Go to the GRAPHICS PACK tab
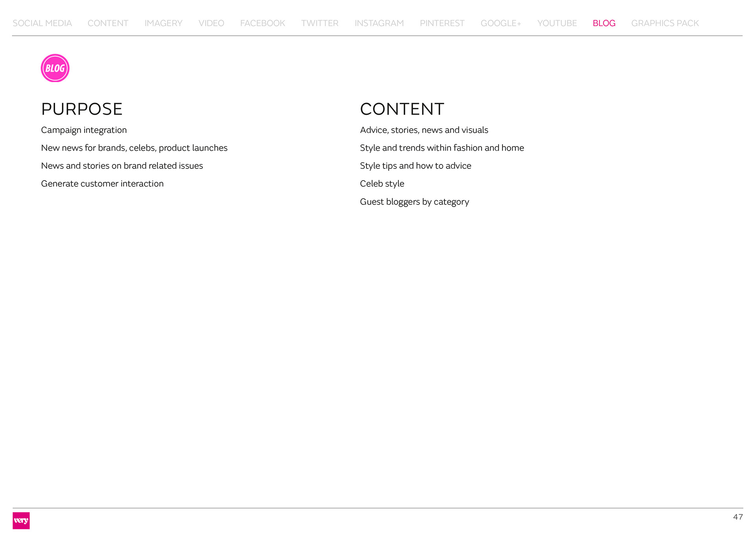 pos(665,23)
